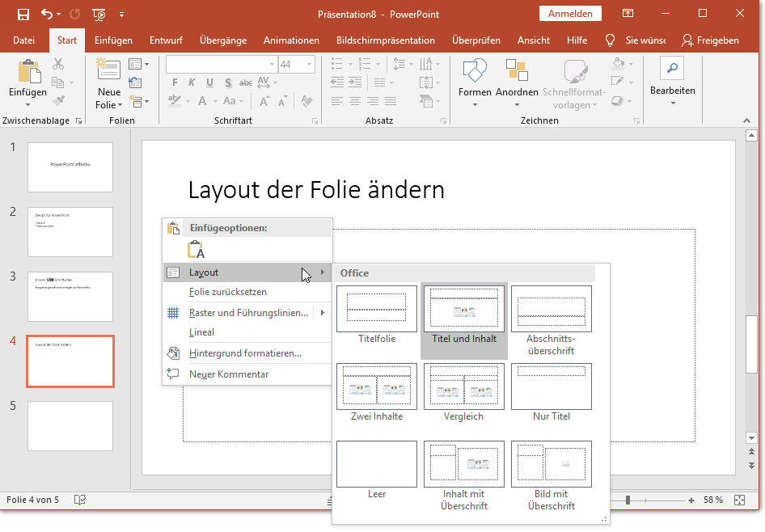Click the Save icon in quick access toolbar
Viewport: 765px width, 532px height.
pos(23,14)
